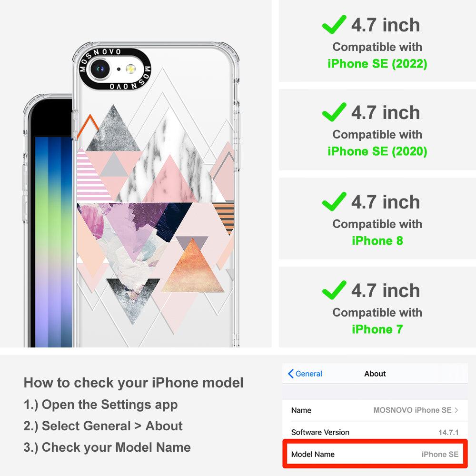Select the Software Version row
The height and width of the screenshot is (476, 476).
pyautogui.click(x=375, y=432)
